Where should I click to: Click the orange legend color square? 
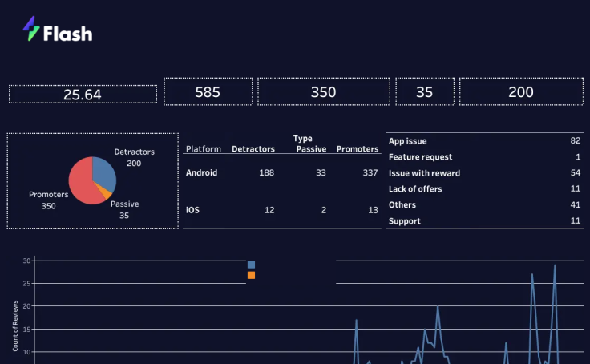252,275
